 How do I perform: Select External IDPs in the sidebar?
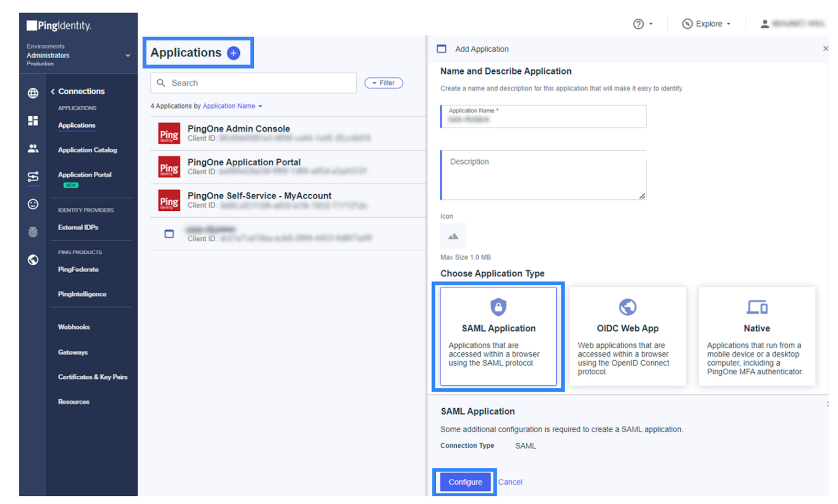pos(78,228)
